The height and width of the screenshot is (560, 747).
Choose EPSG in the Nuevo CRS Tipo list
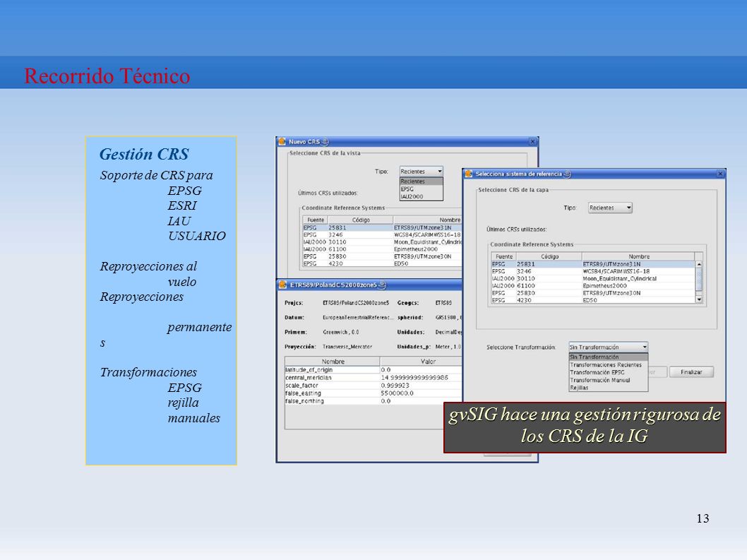(421, 189)
